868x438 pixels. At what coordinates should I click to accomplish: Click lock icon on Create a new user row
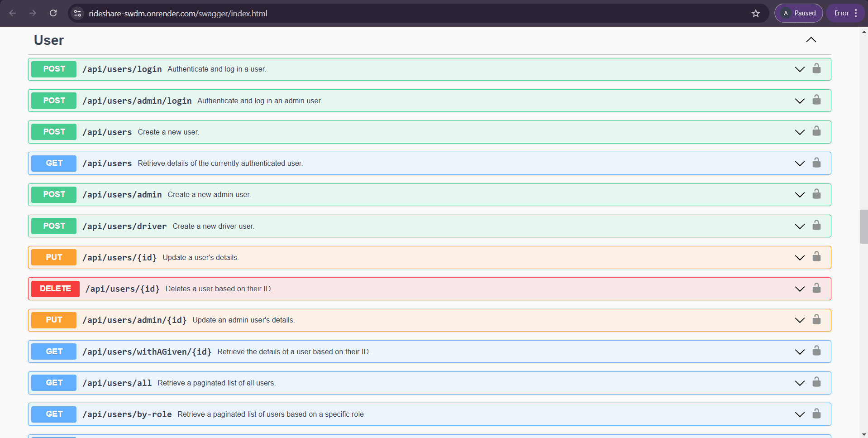point(816,131)
